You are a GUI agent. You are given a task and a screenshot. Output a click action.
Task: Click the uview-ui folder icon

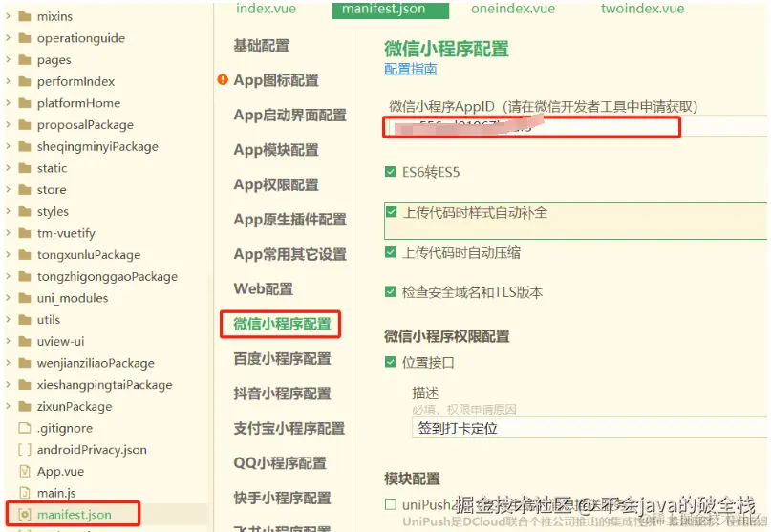(x=25, y=341)
